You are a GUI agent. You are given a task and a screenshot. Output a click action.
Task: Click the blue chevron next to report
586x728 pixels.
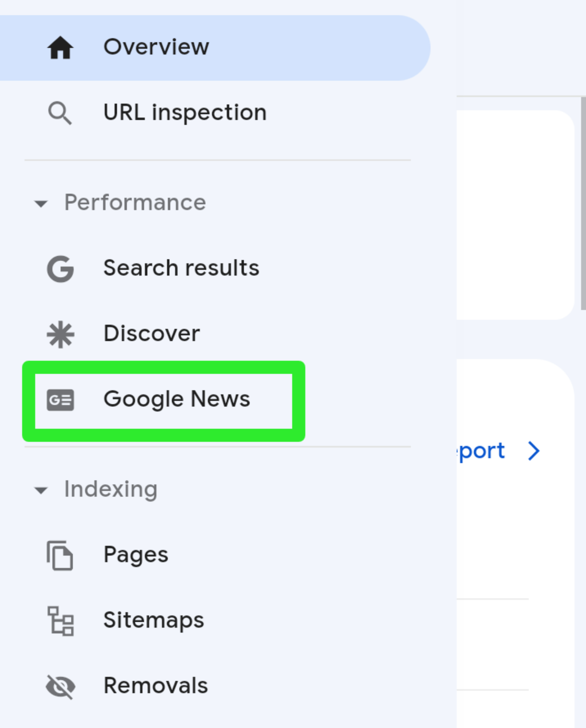point(534,451)
